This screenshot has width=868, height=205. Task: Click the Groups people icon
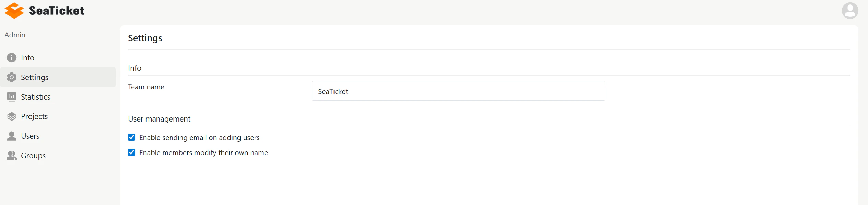click(x=12, y=156)
